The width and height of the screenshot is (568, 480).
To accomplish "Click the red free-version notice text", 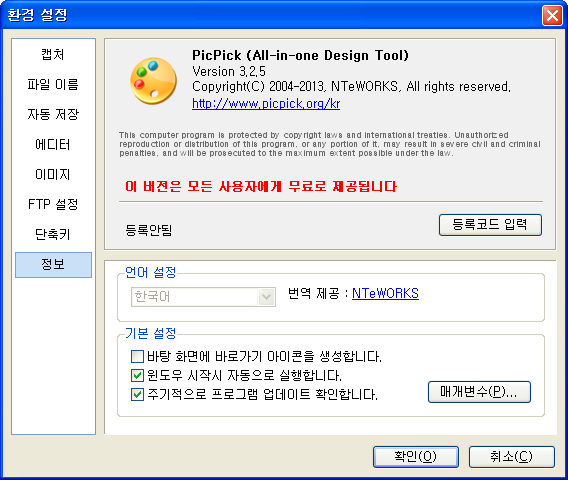I will [x=261, y=187].
